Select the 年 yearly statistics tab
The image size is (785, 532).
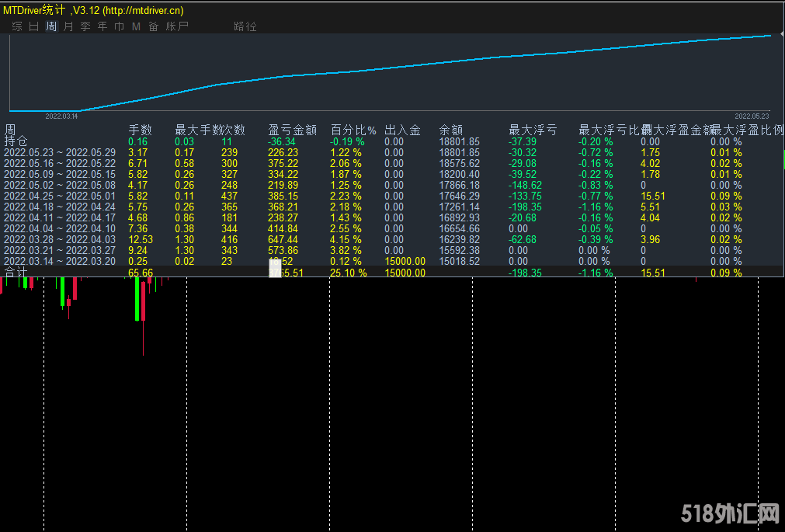102,26
